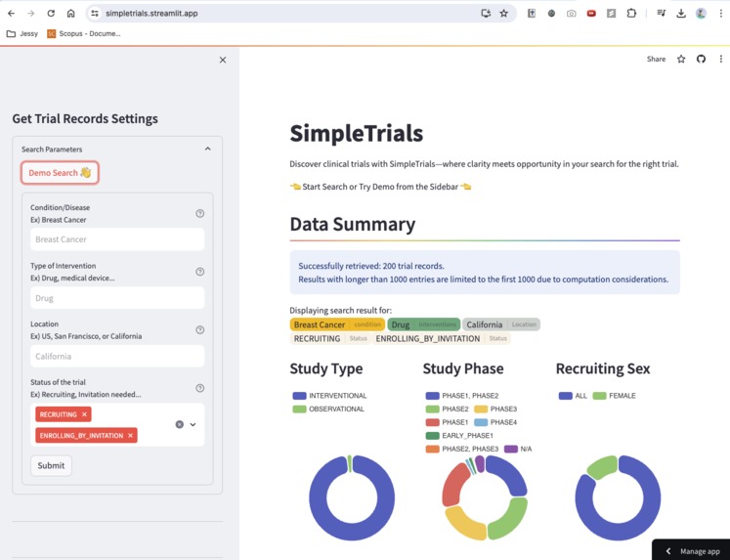Click the Drug interventions badge
This screenshot has width=730, height=560.
pos(424,324)
